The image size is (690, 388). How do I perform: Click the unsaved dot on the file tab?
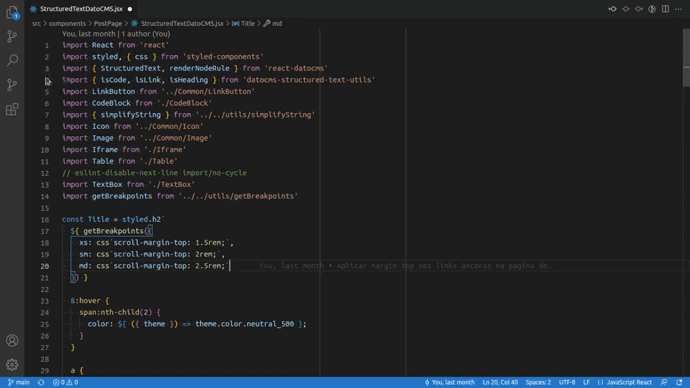(130, 9)
